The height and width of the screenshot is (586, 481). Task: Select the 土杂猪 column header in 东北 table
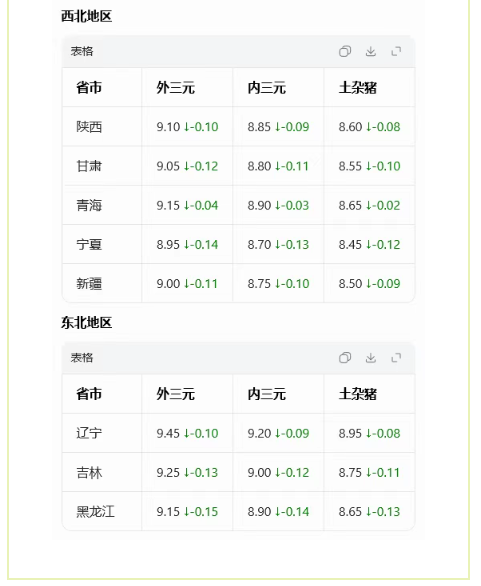coord(358,394)
